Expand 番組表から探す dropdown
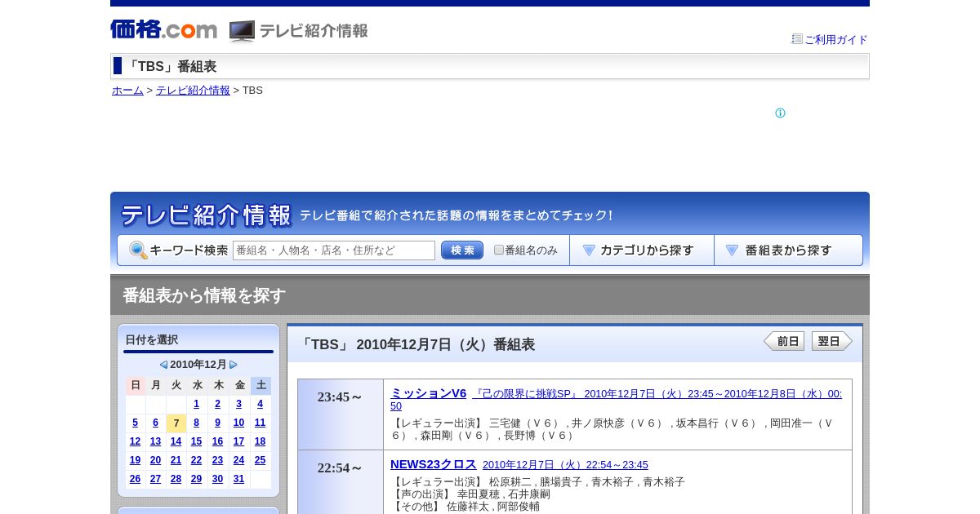This screenshot has width=980, height=514. pos(788,250)
